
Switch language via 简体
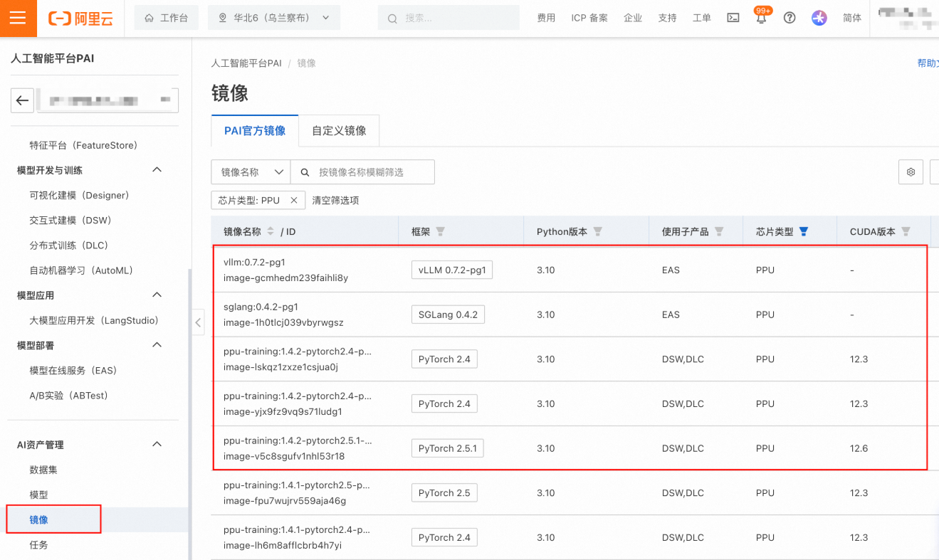[x=852, y=18]
